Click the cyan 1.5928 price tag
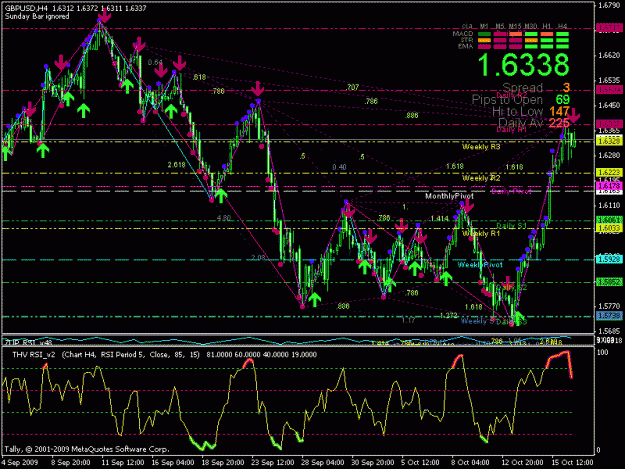This screenshot has width=625, height=469. (x=609, y=259)
